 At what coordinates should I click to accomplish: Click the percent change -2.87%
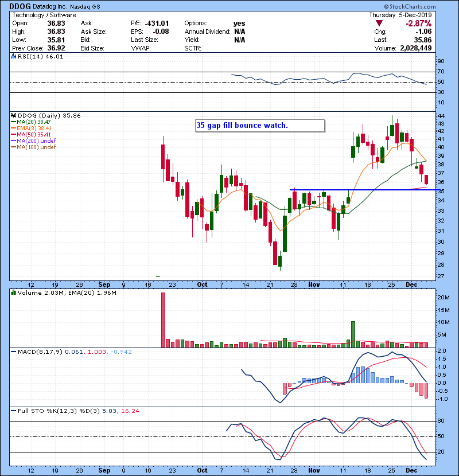419,24
